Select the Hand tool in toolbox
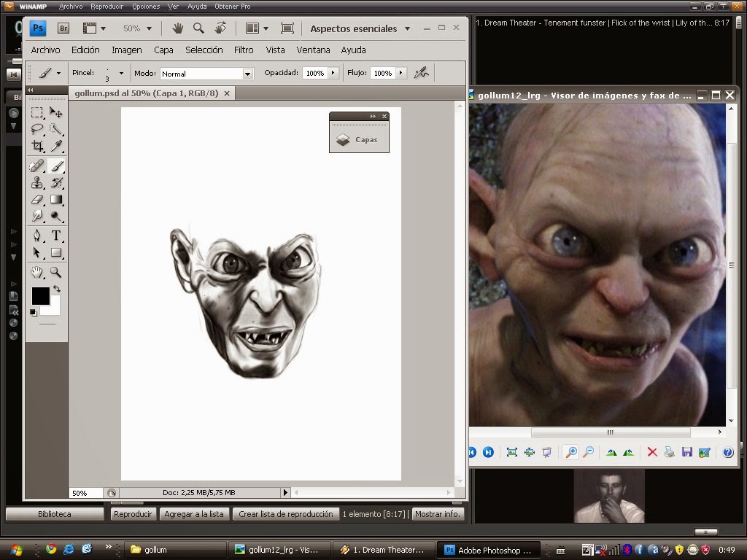Screen dimensions: 747x560 coord(37,272)
